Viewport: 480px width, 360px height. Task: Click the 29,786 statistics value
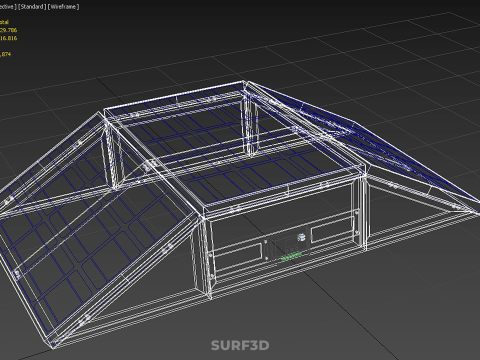click(x=8, y=30)
